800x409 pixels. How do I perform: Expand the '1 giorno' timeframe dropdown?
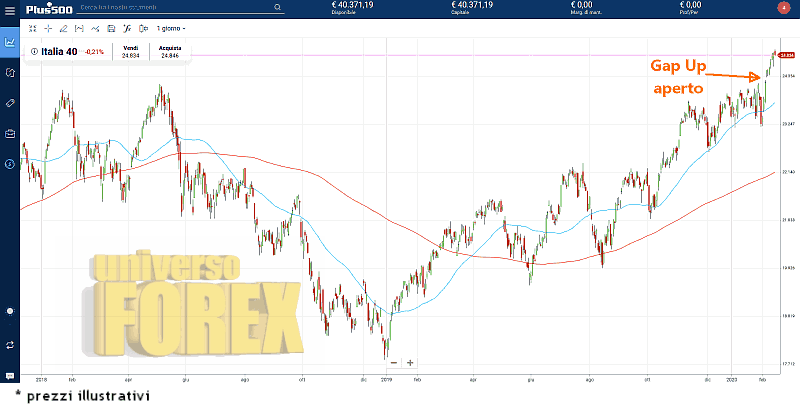point(170,28)
